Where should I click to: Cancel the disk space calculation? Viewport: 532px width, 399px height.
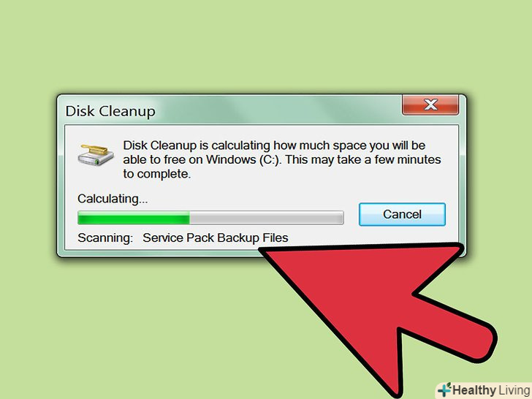(x=402, y=214)
